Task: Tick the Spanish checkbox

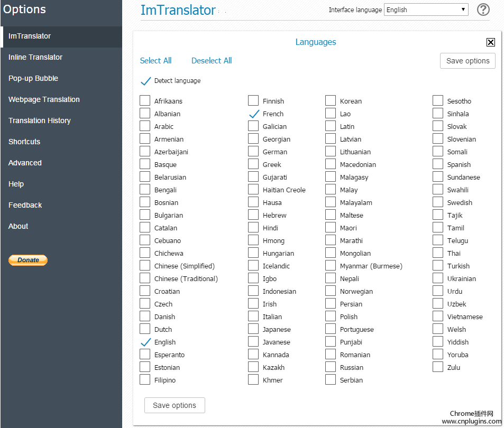Action: click(x=438, y=164)
